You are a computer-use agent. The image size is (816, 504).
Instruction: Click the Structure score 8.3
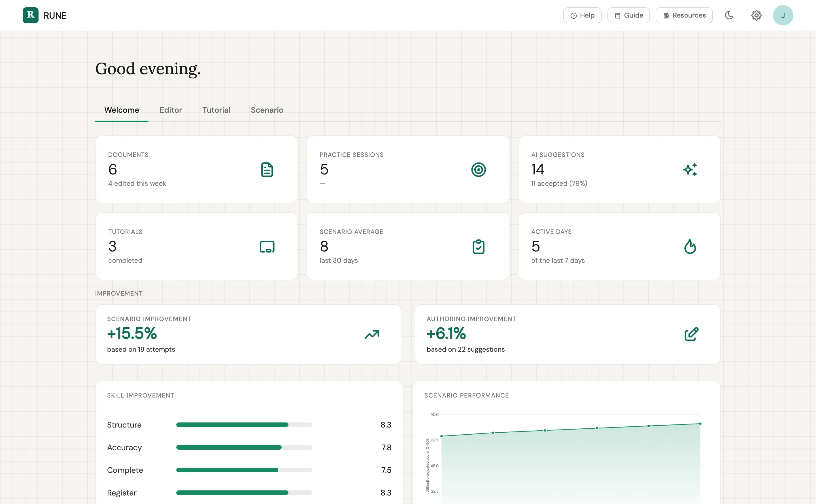(386, 425)
